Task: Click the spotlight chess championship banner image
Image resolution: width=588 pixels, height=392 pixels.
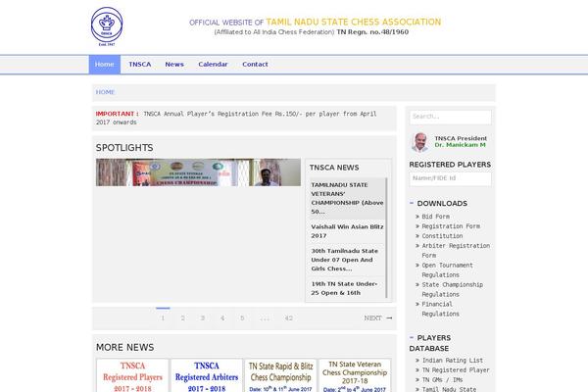Action: pos(198,172)
